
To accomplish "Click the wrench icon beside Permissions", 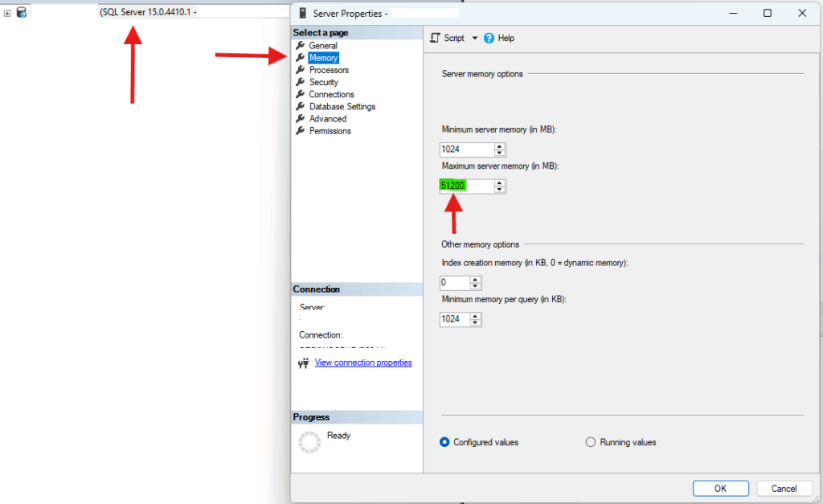I will pyautogui.click(x=301, y=130).
